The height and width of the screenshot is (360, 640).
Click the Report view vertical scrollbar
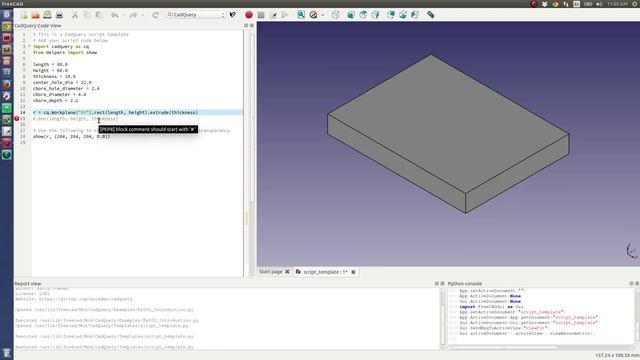point(443,318)
